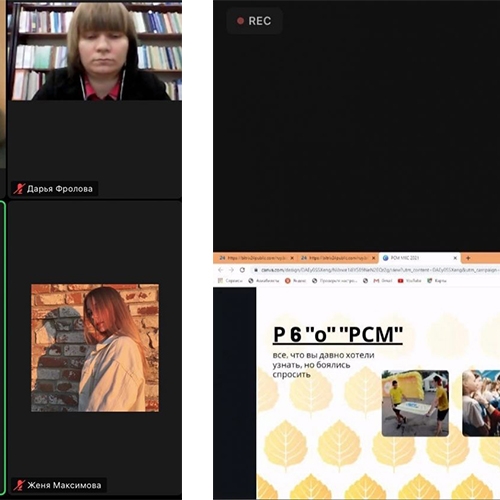Open the slide photo of two people carrying a board

415,403
